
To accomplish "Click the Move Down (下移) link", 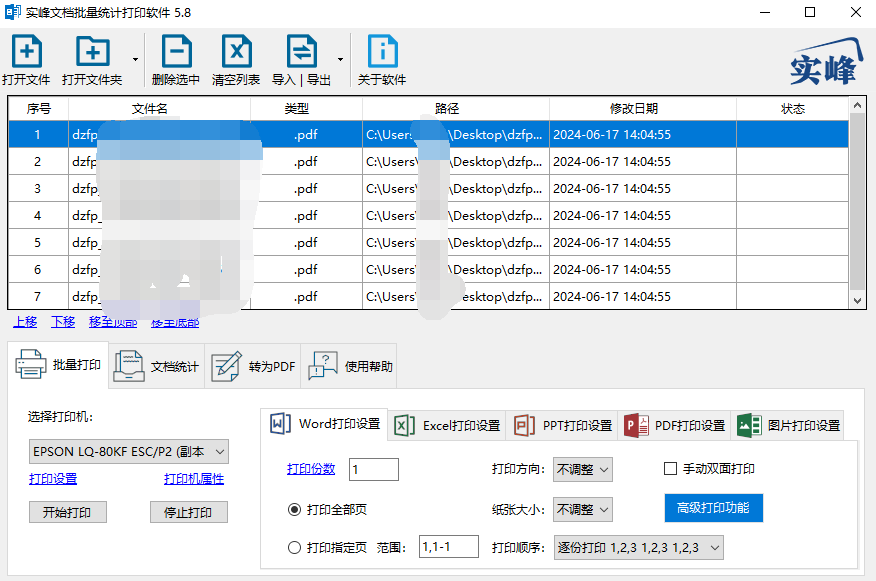I will (63, 322).
